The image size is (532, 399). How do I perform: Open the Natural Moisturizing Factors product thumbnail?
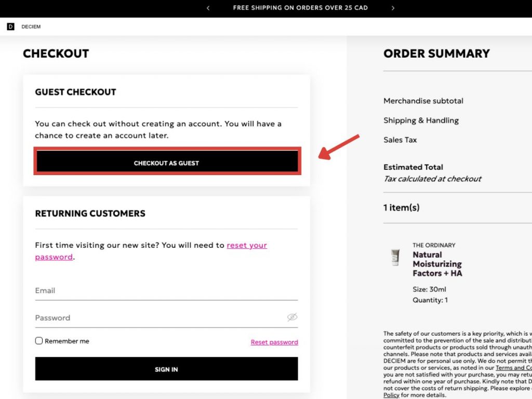pos(395,257)
